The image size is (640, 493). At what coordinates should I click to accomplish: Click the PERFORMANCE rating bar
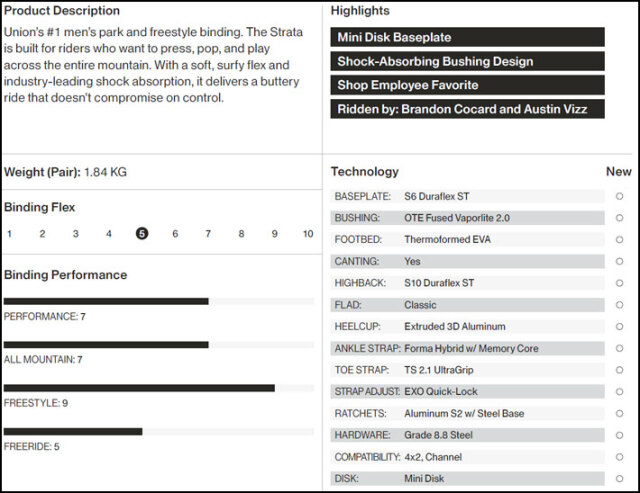[159, 302]
